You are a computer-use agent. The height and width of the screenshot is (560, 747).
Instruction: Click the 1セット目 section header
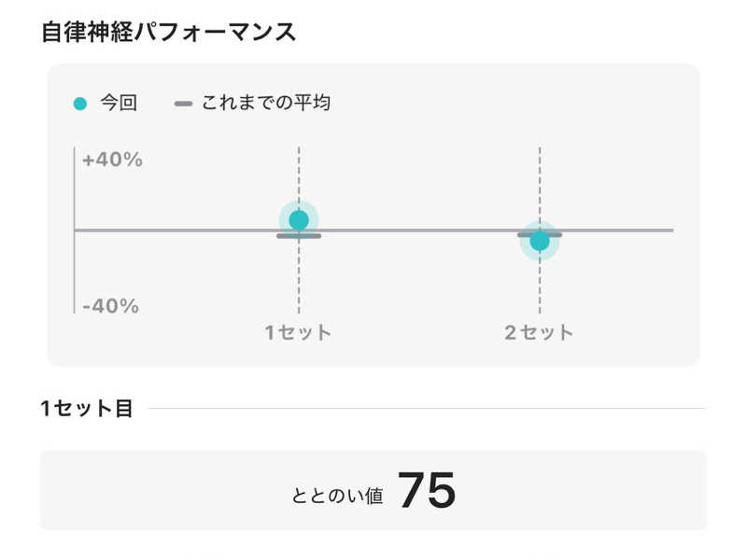[x=87, y=408]
